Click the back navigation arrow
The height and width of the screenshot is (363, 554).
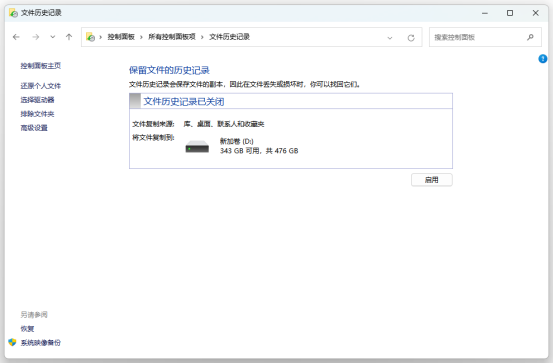point(16,37)
